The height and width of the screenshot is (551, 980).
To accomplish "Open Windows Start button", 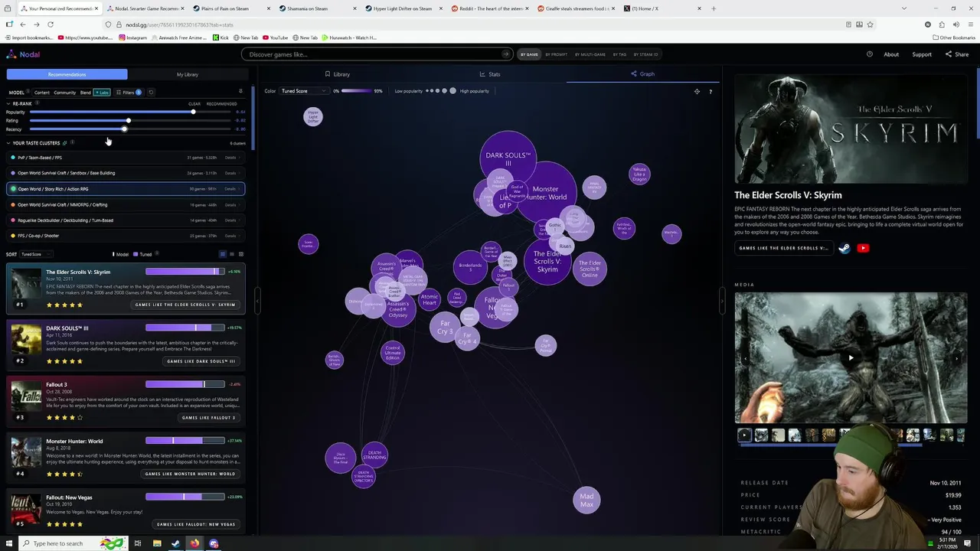I will click(9, 543).
